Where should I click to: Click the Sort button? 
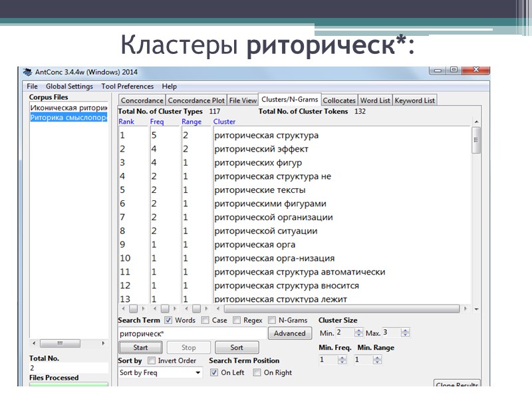[x=237, y=347]
